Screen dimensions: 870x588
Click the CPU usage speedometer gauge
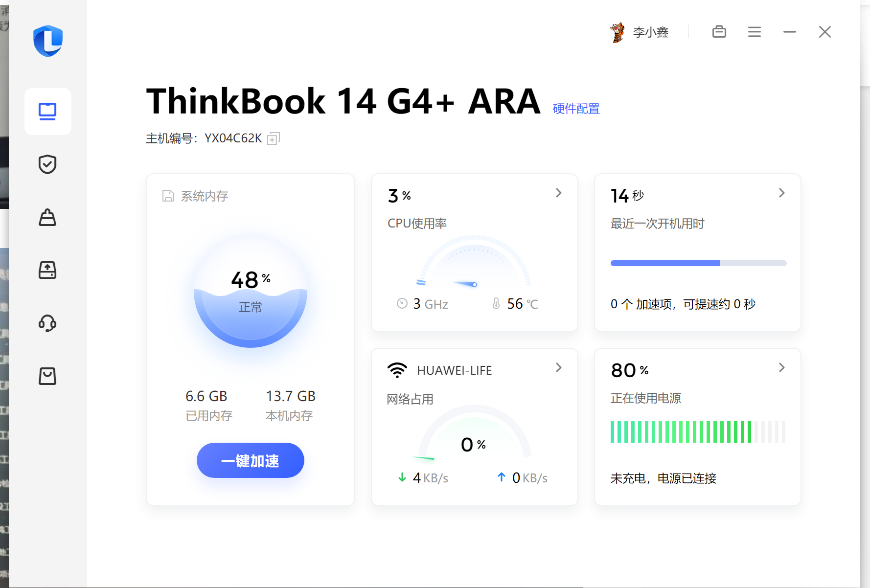click(x=474, y=261)
